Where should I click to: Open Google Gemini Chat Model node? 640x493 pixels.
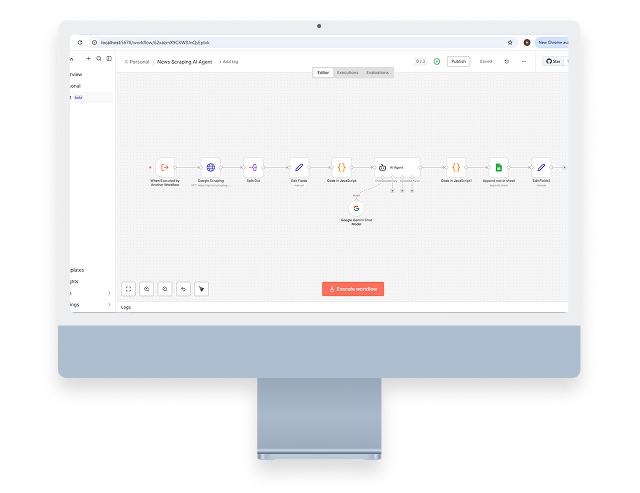[355, 208]
